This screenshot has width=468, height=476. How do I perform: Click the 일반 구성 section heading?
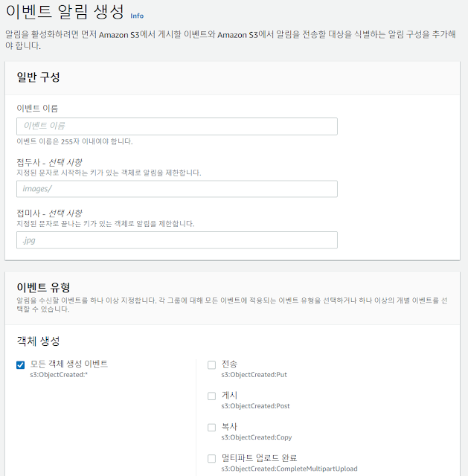(x=38, y=77)
